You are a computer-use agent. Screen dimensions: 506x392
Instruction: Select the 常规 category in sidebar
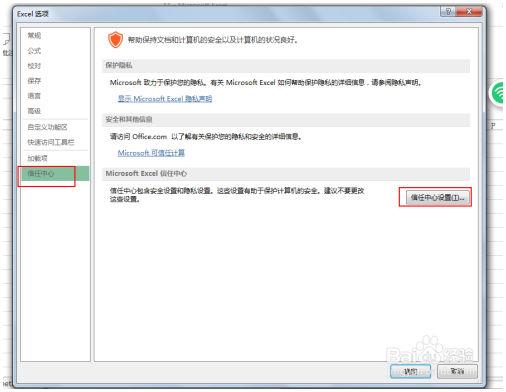pos(34,35)
